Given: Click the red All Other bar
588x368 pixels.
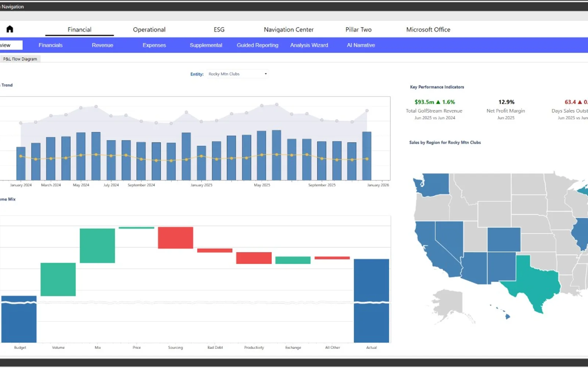Looking at the screenshot, I should coord(332,258).
